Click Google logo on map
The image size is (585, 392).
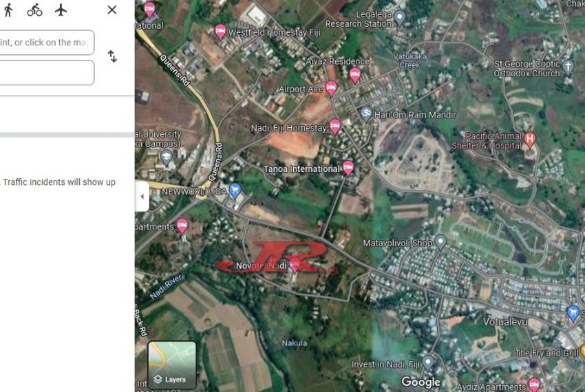click(x=421, y=382)
